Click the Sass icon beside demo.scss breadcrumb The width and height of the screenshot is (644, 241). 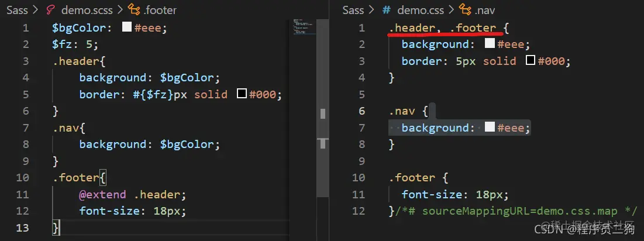(50, 9)
